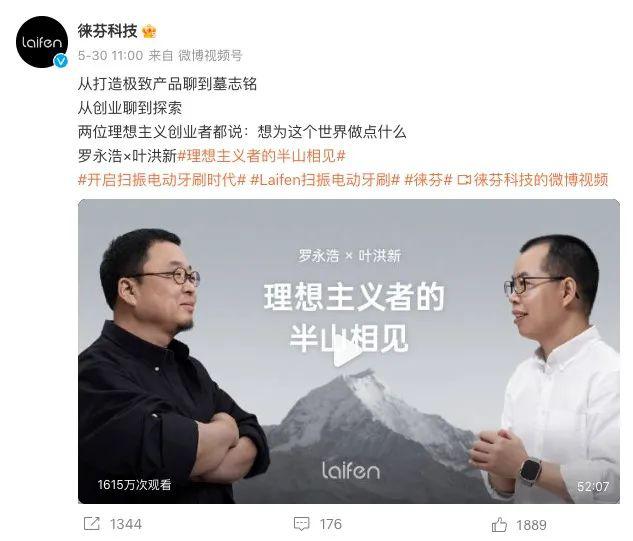Viewport: 633px width, 541px height.
Task: Click the crown badge beside 徕芬科技
Action: (149, 31)
